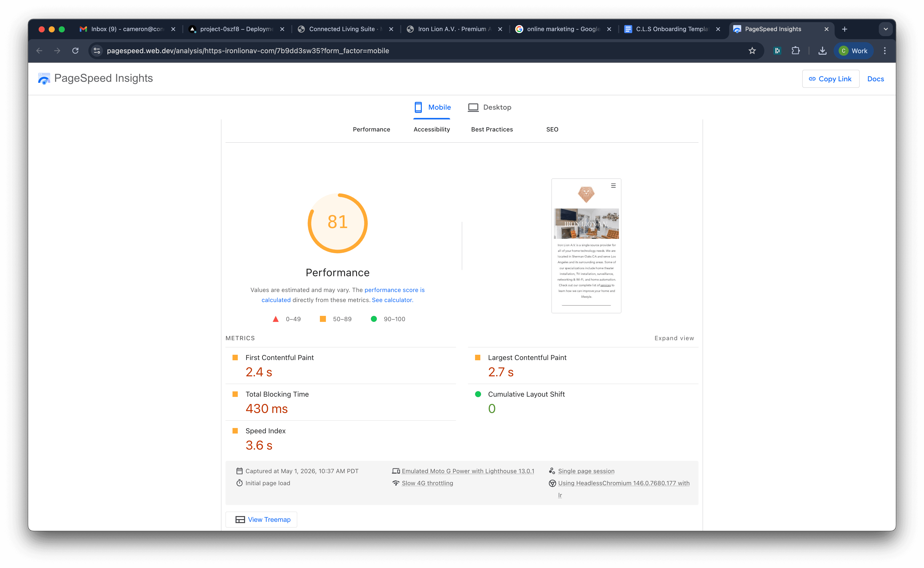This screenshot has height=568, width=924.
Task: Open the teal extension icon in toolbar
Action: [777, 51]
